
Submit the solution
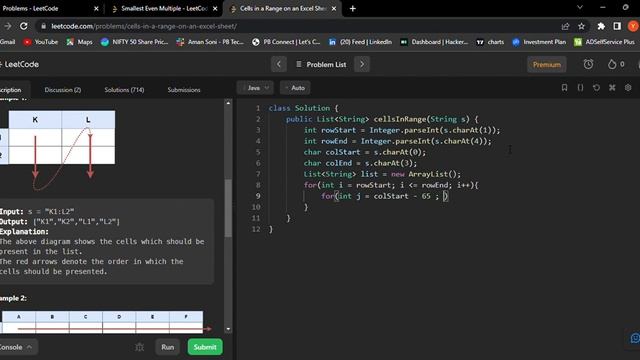[x=205, y=347]
